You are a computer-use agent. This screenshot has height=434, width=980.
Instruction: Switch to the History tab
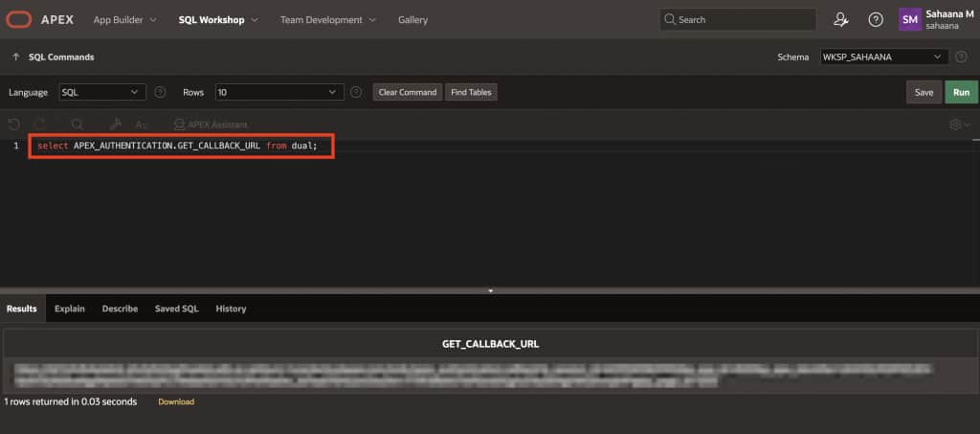[231, 308]
